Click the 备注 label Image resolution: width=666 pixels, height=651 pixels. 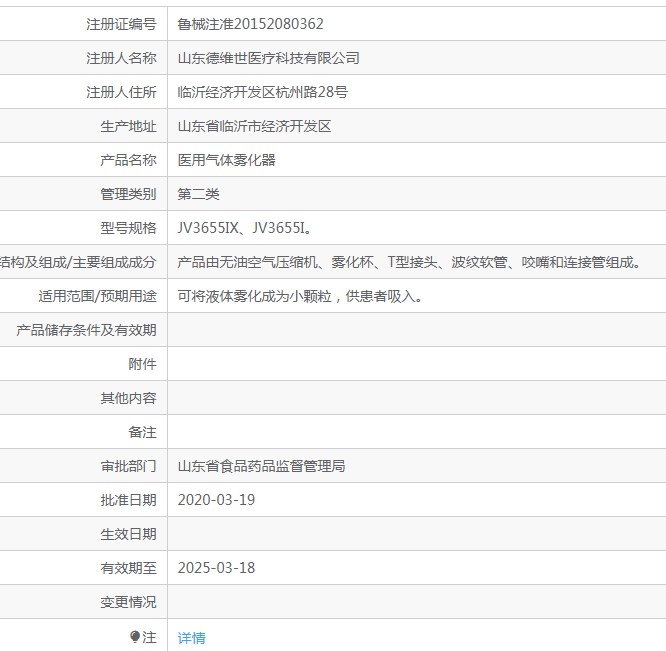(142, 432)
